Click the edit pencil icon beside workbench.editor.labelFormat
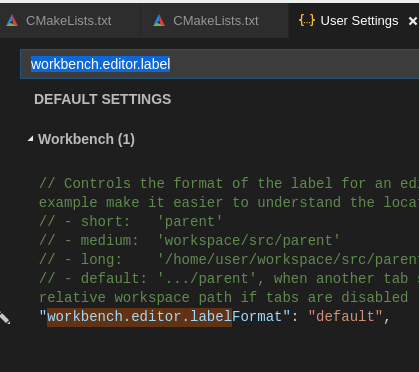419x372 pixels. [4, 318]
